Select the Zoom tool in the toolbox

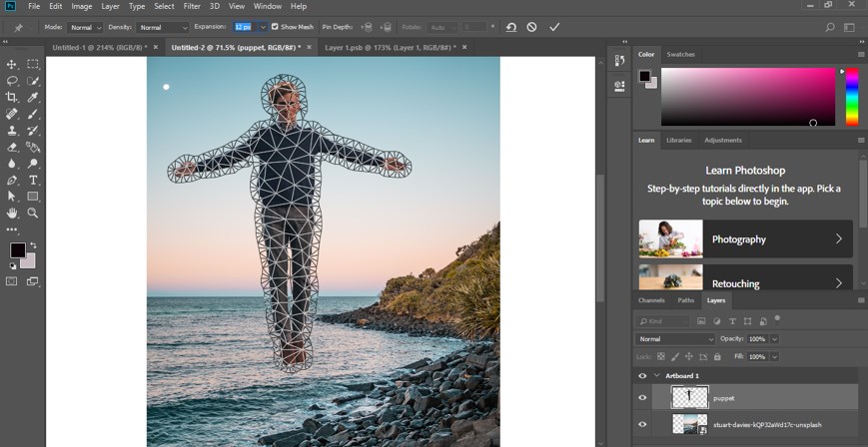point(33,213)
